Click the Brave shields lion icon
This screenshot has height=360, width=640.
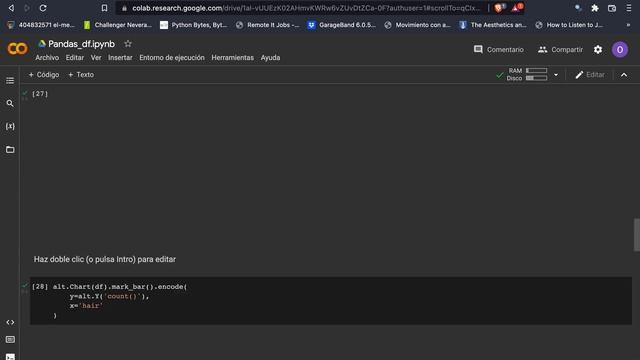[x=498, y=8]
